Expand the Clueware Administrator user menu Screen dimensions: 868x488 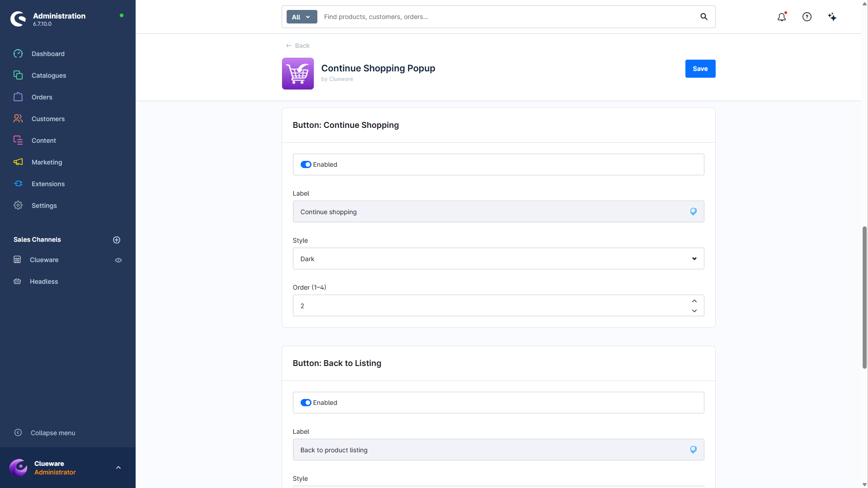118,468
